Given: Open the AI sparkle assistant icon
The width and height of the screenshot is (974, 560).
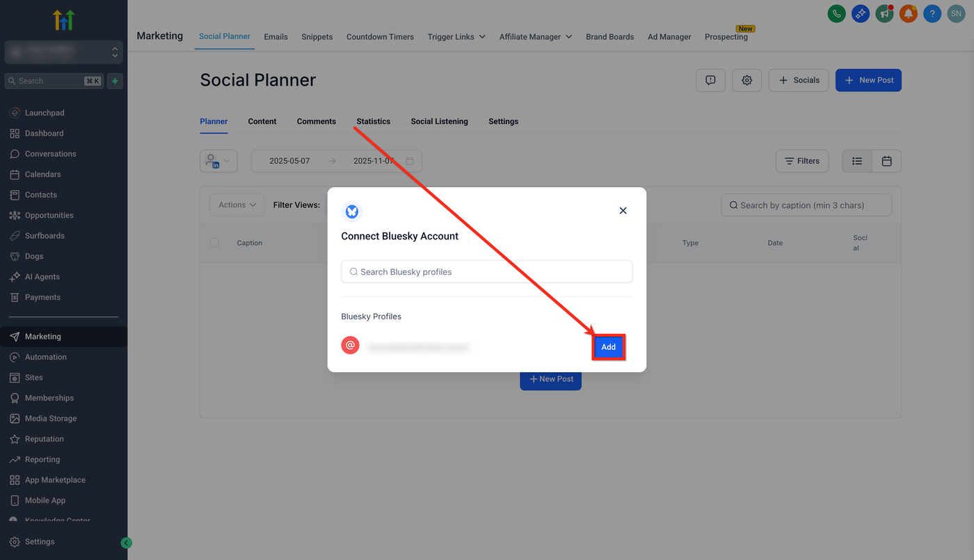Looking at the screenshot, I should [x=861, y=13].
